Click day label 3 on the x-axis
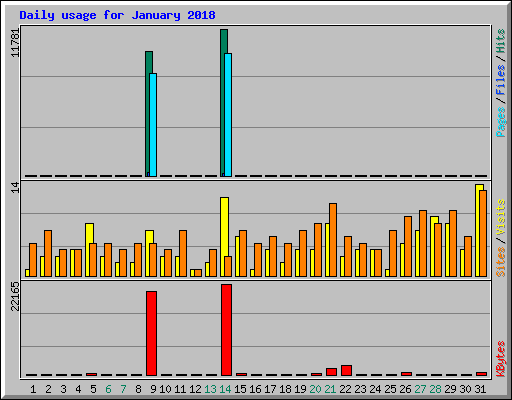Screen dimensions: 512x400 [x=63, y=389]
